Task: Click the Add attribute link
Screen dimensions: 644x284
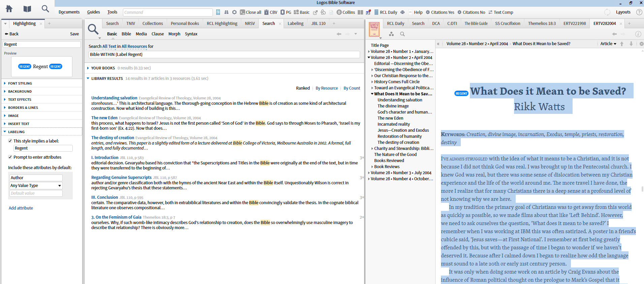Action: [x=21, y=208]
